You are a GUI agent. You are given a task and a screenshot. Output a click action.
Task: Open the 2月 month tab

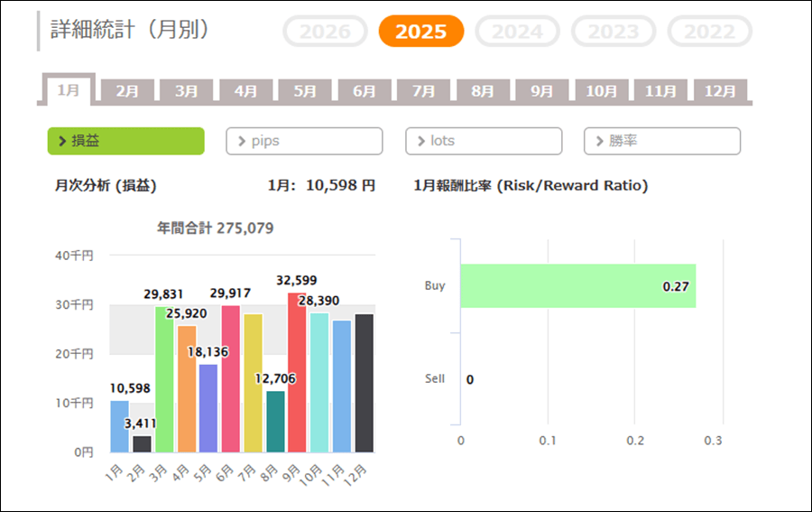127,91
